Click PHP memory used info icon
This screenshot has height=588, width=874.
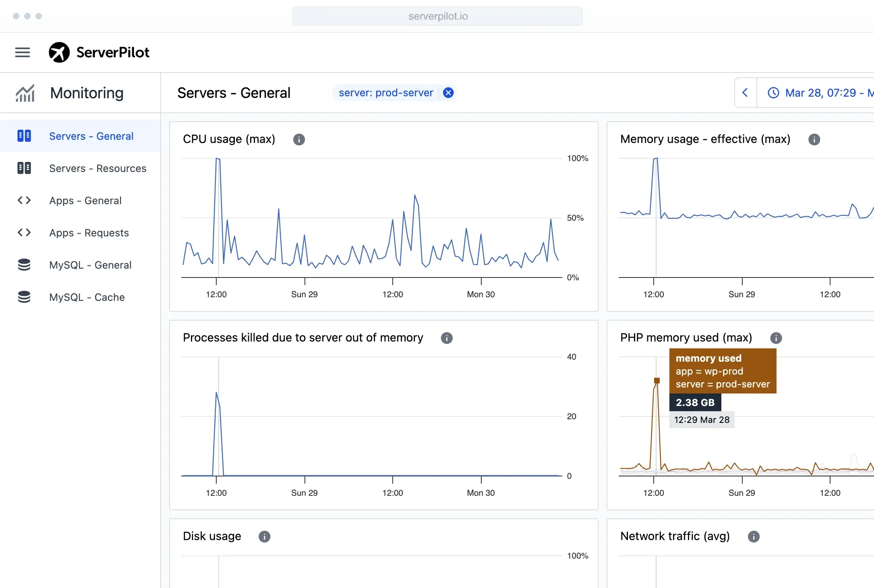pyautogui.click(x=776, y=338)
